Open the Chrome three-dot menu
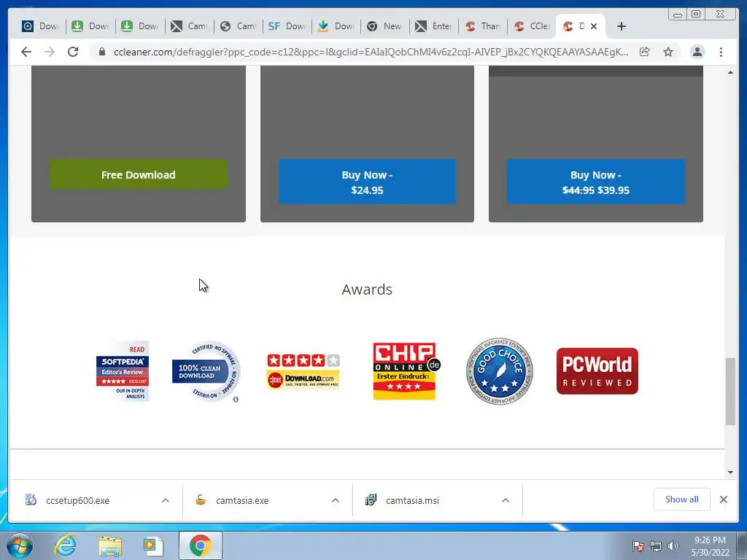 [x=721, y=52]
